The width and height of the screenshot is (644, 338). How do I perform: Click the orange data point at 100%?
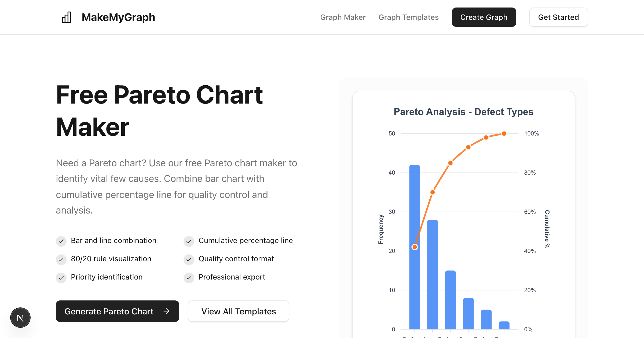point(504,134)
